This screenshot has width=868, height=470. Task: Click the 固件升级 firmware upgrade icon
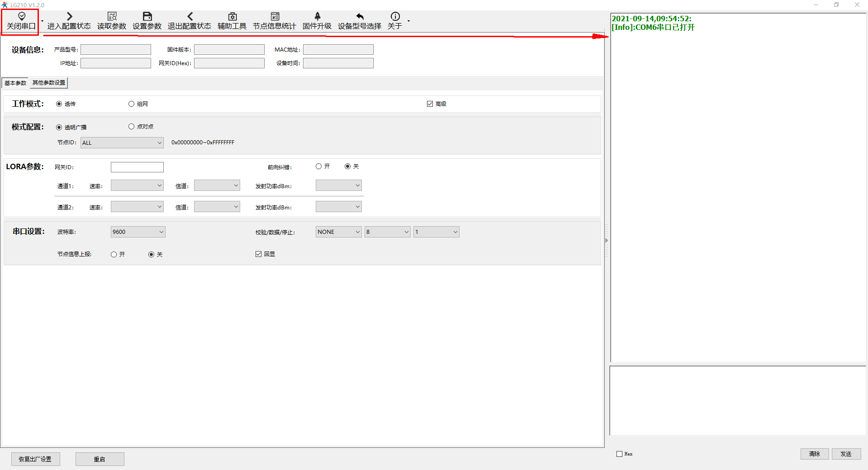coord(317,17)
